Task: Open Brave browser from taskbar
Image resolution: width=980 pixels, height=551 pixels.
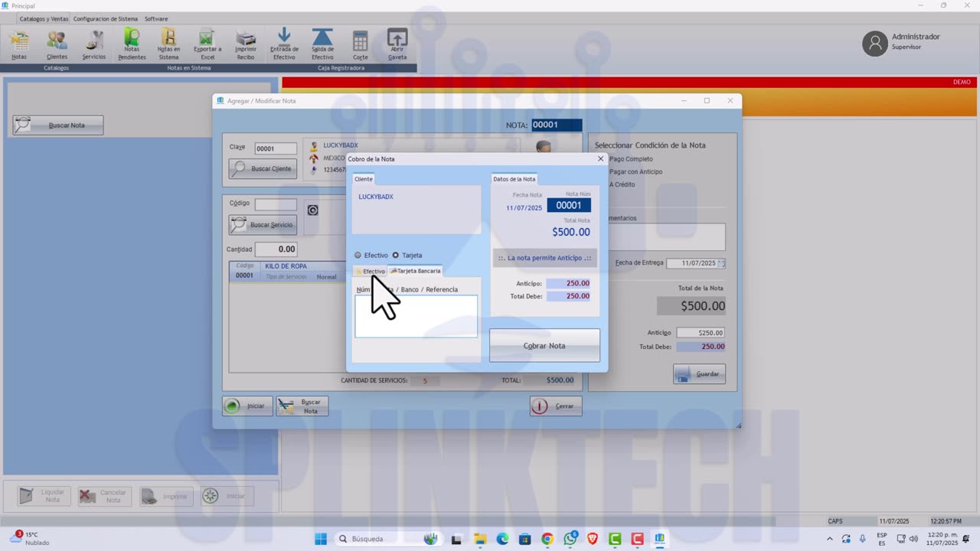Action: pos(593,539)
